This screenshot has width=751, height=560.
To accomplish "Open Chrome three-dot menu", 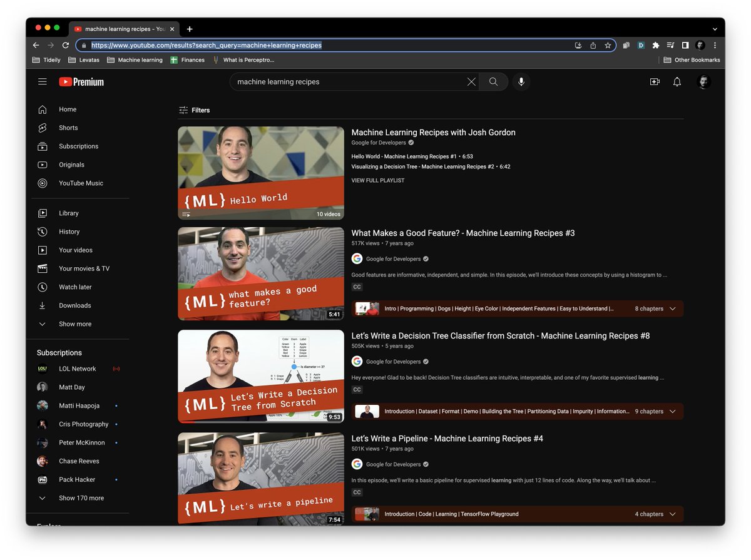I will (715, 45).
